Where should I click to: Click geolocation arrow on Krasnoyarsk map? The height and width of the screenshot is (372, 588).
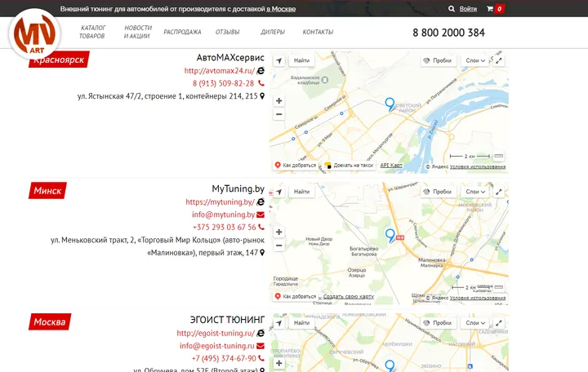click(278, 60)
